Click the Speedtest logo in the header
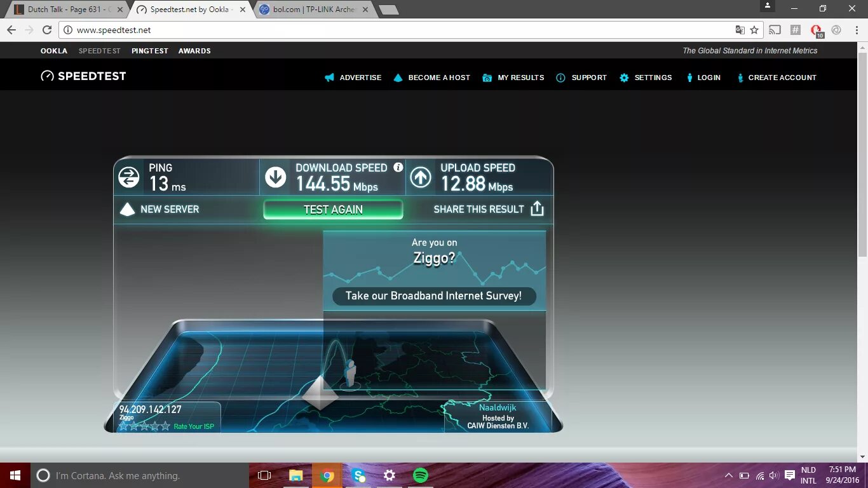 [x=83, y=76]
